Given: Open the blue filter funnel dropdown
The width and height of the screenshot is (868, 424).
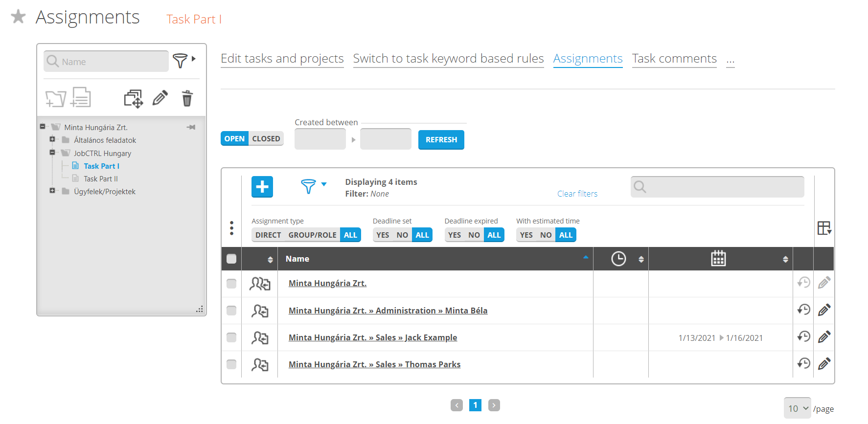Looking at the screenshot, I should click(313, 186).
